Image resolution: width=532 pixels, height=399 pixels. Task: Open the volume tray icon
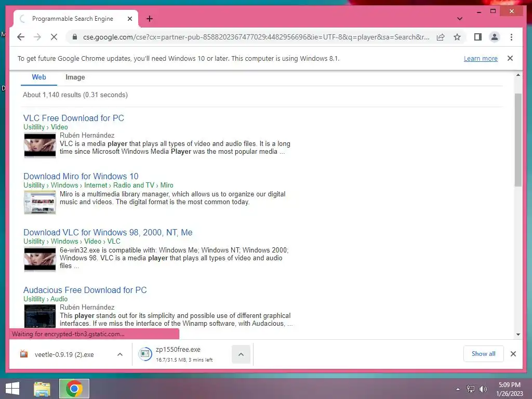(483, 389)
